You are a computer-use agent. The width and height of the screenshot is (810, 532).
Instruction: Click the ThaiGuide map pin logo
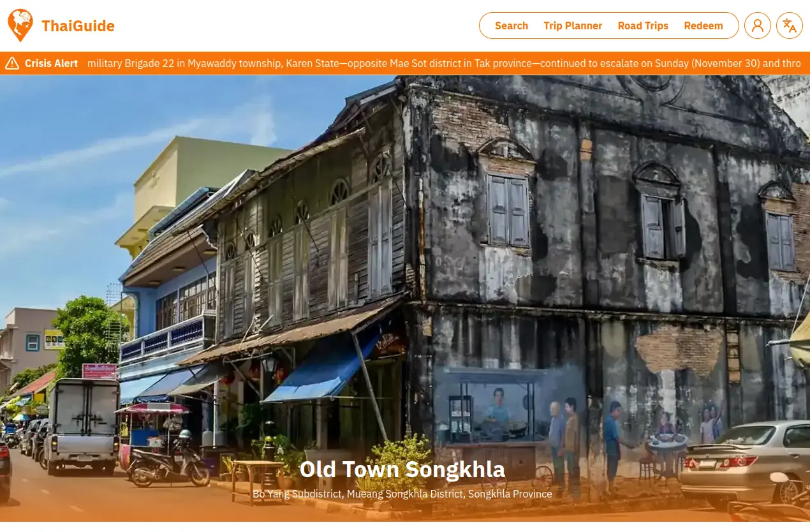point(20,26)
